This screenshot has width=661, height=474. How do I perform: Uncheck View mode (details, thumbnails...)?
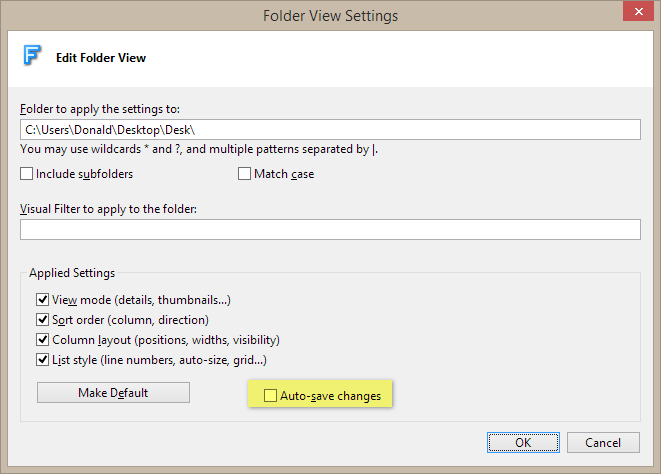pyautogui.click(x=43, y=300)
